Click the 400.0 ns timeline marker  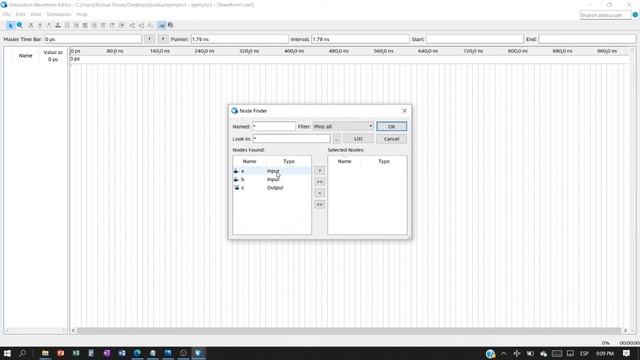(x=294, y=51)
